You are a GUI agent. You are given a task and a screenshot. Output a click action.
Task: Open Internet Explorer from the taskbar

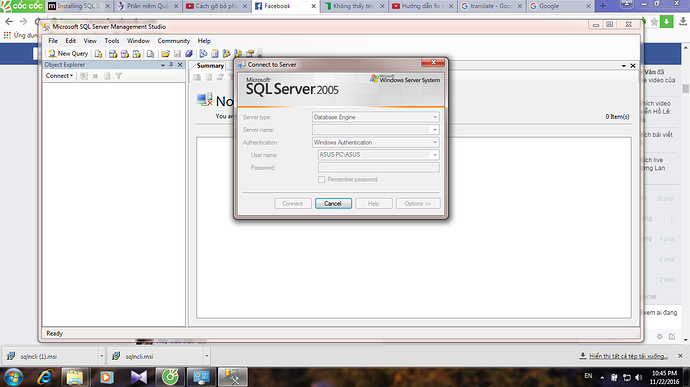pyautogui.click(x=44, y=377)
